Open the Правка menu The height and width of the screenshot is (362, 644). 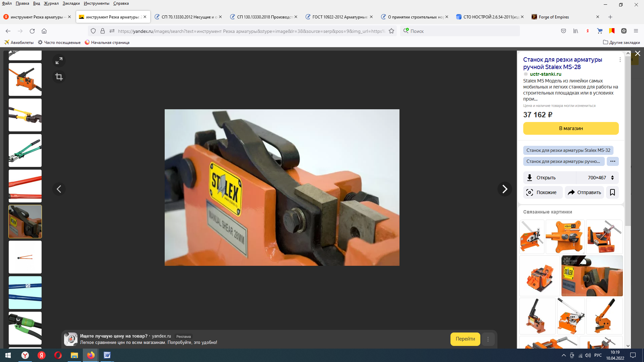tap(22, 3)
